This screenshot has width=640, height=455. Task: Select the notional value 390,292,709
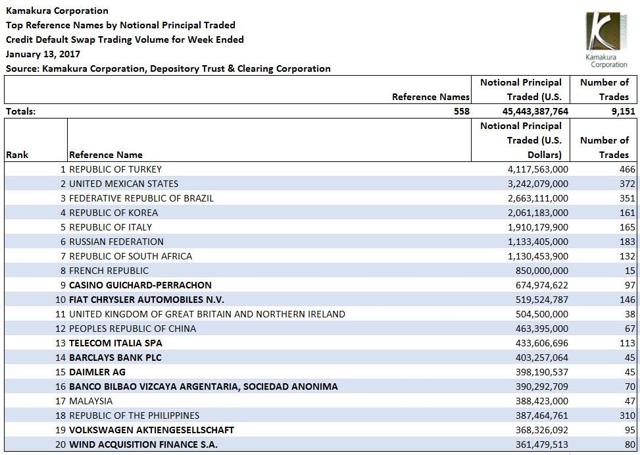pos(542,386)
